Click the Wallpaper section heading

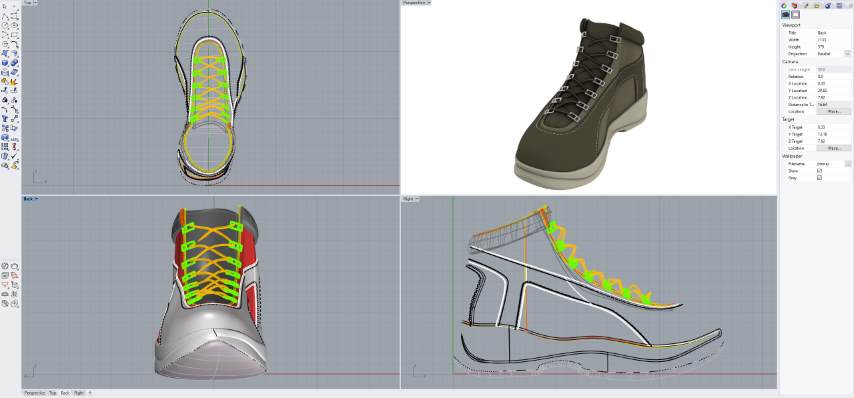point(792,156)
